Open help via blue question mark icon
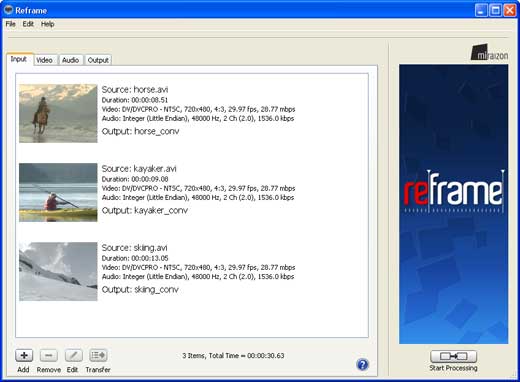Image resolution: width=520 pixels, height=382 pixels. (x=362, y=364)
